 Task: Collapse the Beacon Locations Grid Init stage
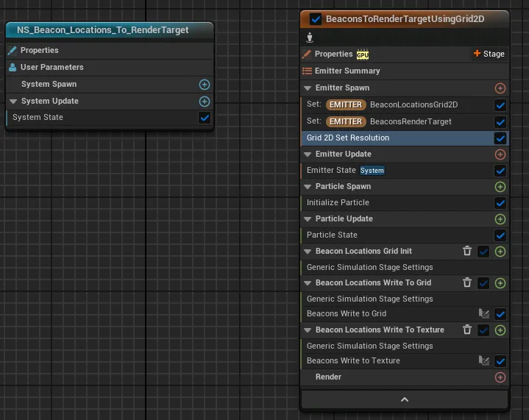[x=308, y=252]
